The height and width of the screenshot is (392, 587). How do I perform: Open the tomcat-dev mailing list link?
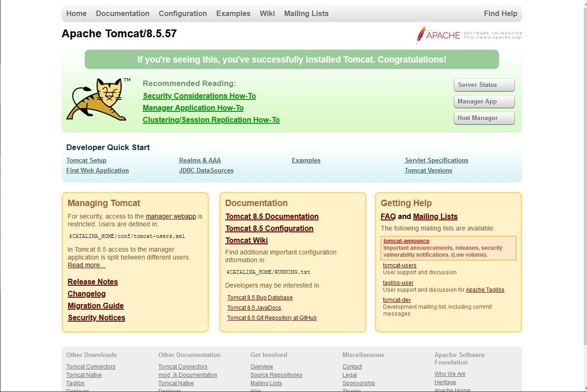coord(397,300)
